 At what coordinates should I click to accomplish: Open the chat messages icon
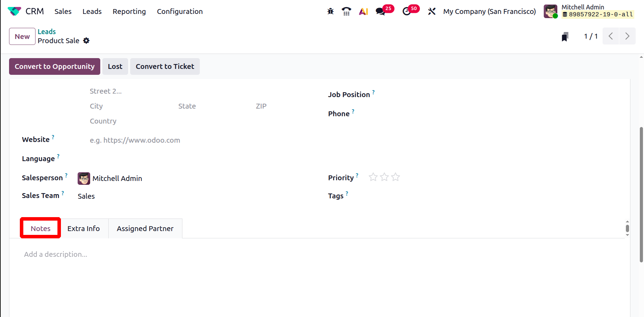(x=380, y=11)
